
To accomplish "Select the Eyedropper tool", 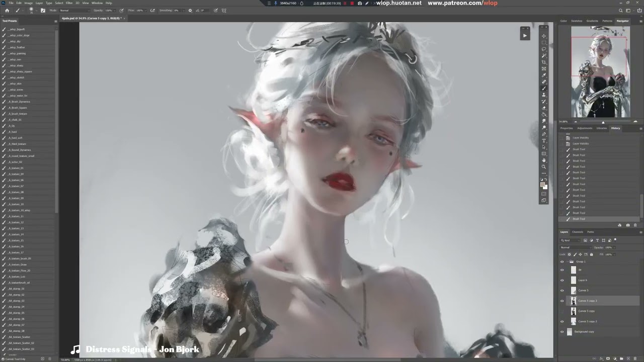I will coord(544,75).
